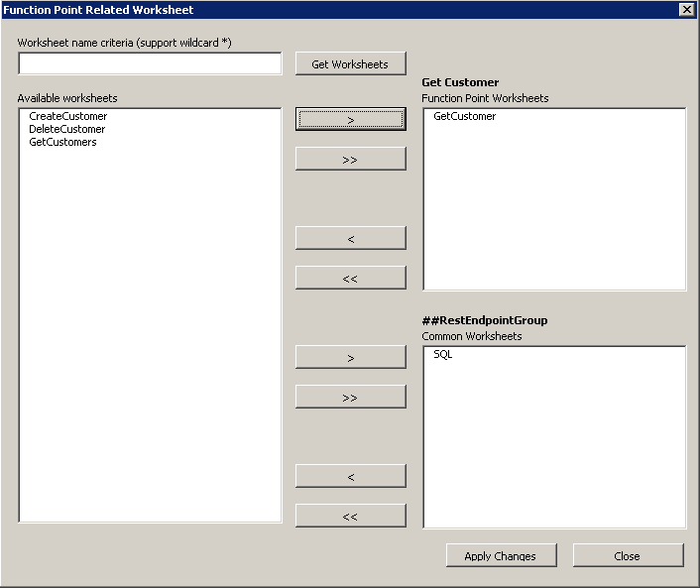Click the worksheet name criteria text field

coord(150,63)
